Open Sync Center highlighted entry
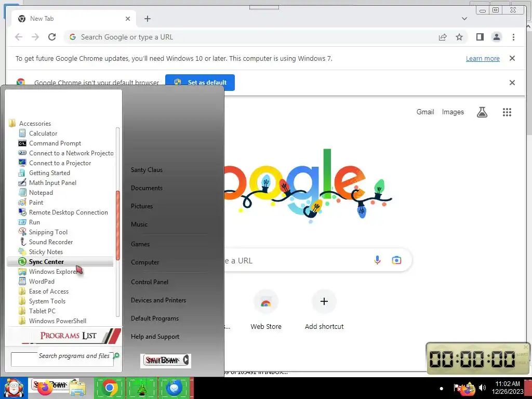532x399 pixels. point(60,262)
